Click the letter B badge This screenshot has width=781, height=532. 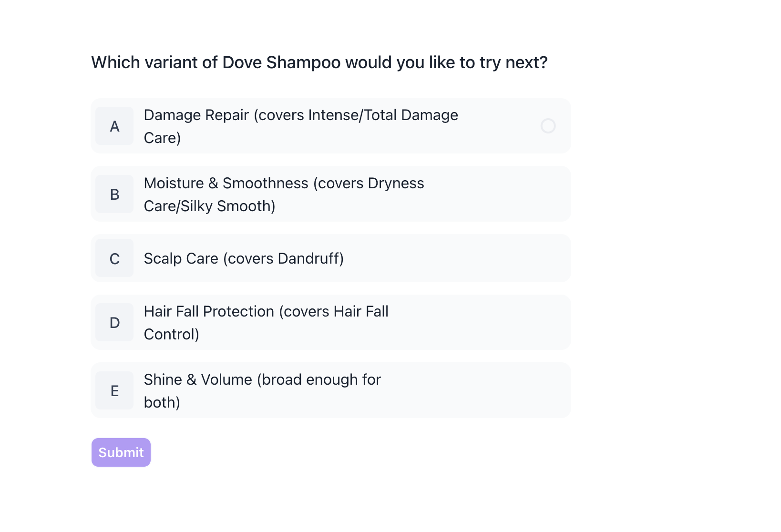[x=114, y=194]
